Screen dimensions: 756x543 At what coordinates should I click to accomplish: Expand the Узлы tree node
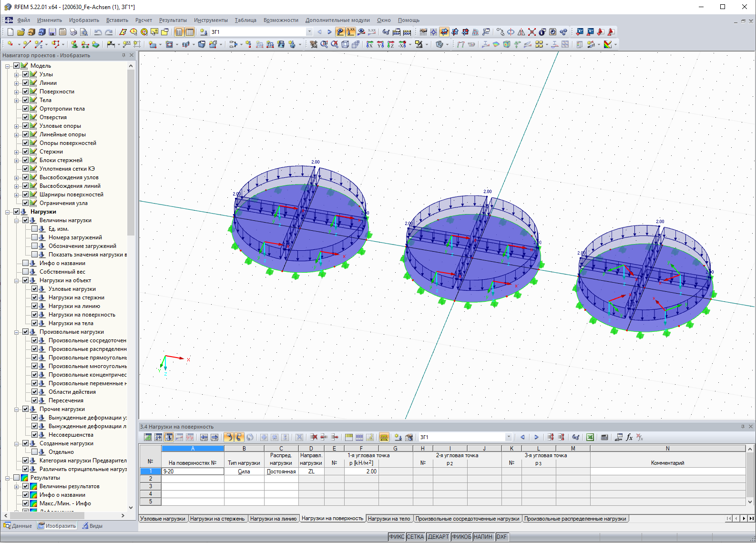[x=17, y=74]
